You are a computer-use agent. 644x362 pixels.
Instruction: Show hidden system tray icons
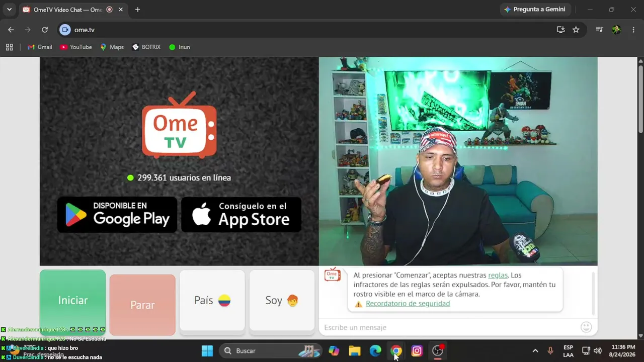535,351
